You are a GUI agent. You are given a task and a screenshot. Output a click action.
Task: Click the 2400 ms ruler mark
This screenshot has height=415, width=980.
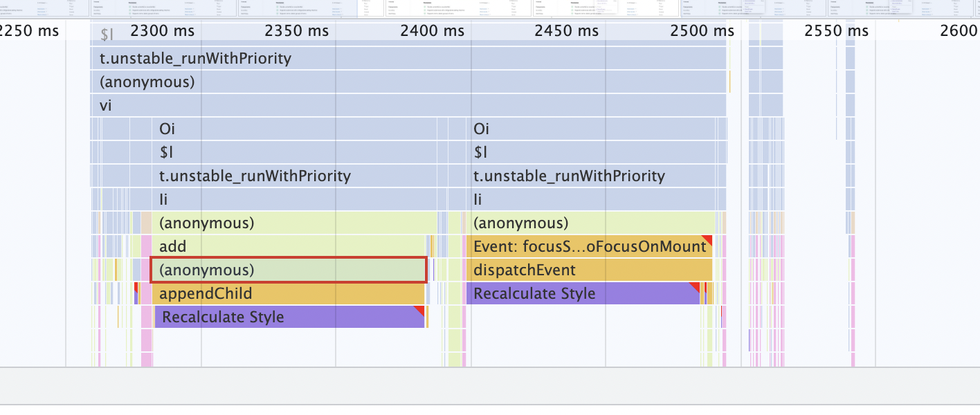point(432,31)
